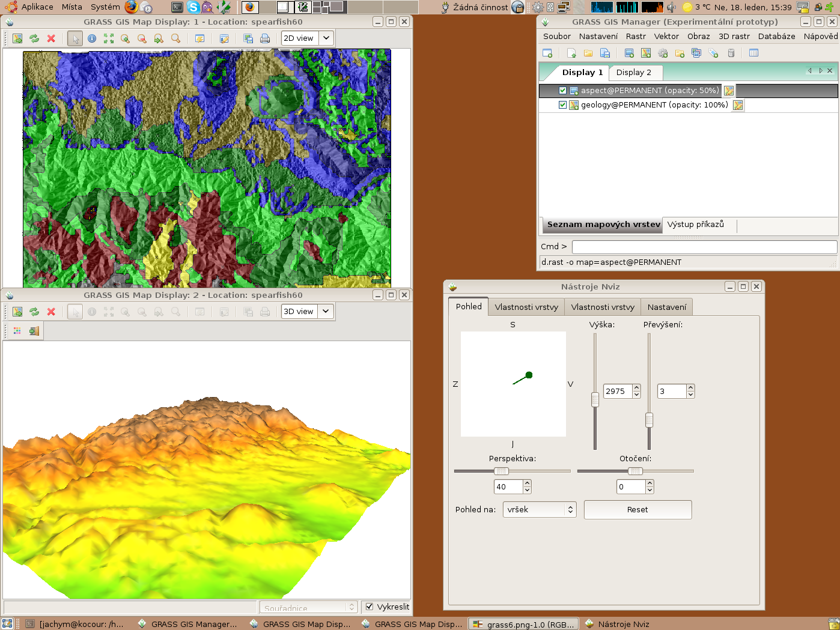This screenshot has width=840, height=630.
Task: Click the view position pad in Pohled tab
Action: (x=513, y=384)
